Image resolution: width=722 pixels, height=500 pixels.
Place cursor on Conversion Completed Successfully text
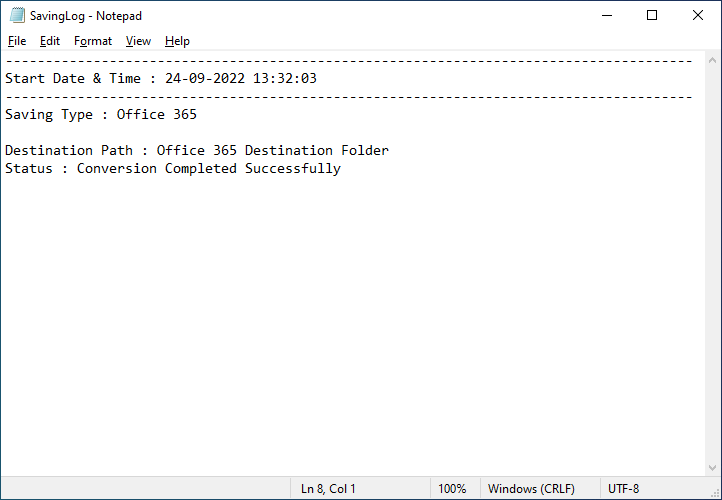coord(209,169)
